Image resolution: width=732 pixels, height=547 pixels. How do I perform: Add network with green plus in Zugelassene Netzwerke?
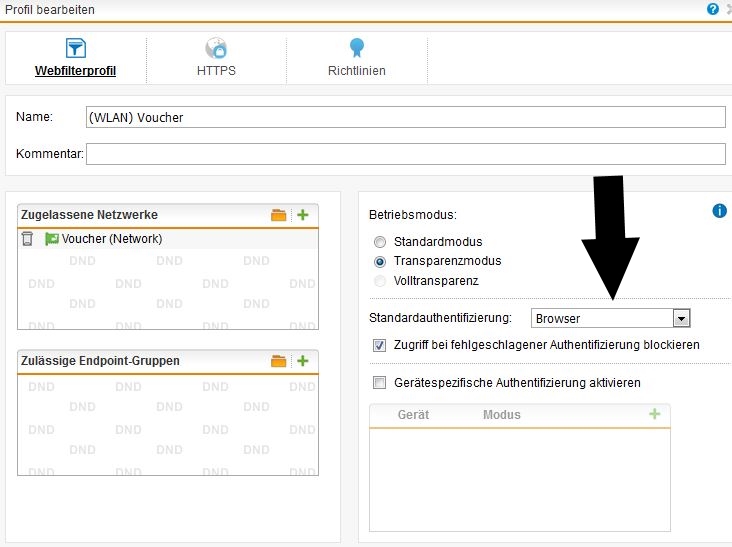302,215
